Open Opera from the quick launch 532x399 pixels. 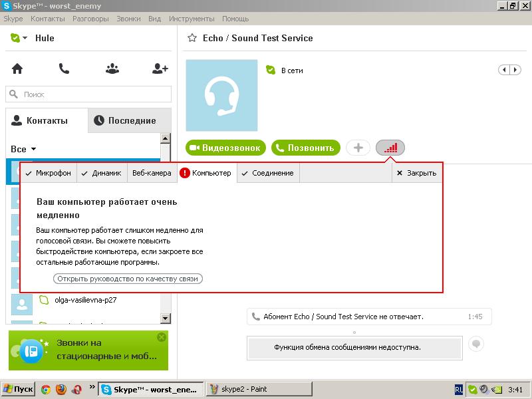click(76, 390)
